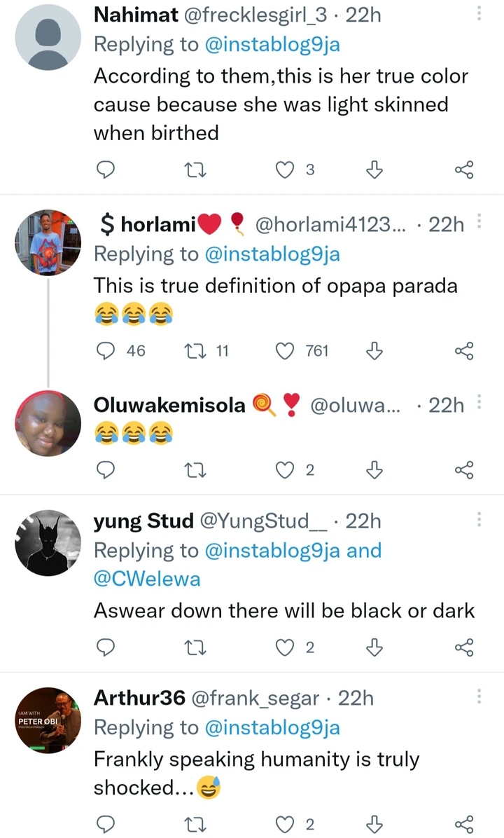
Task: Open replies on horlami's tweet with 46 comments
Action: 105,350
